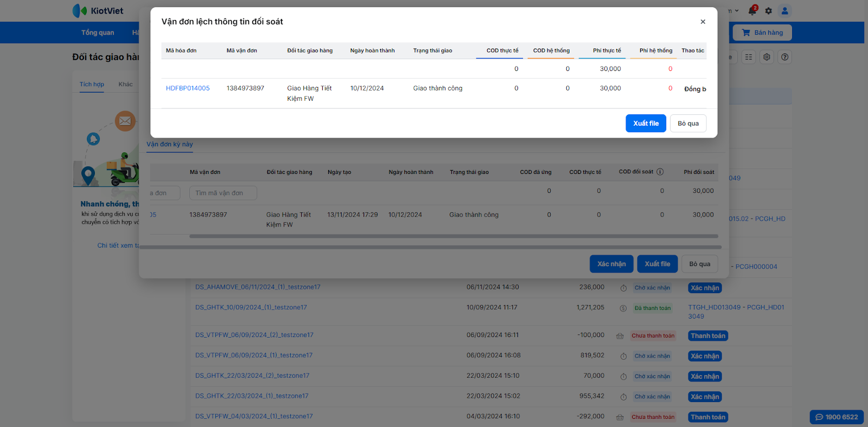
Task: Open the notifications bell icon
Action: point(752,11)
